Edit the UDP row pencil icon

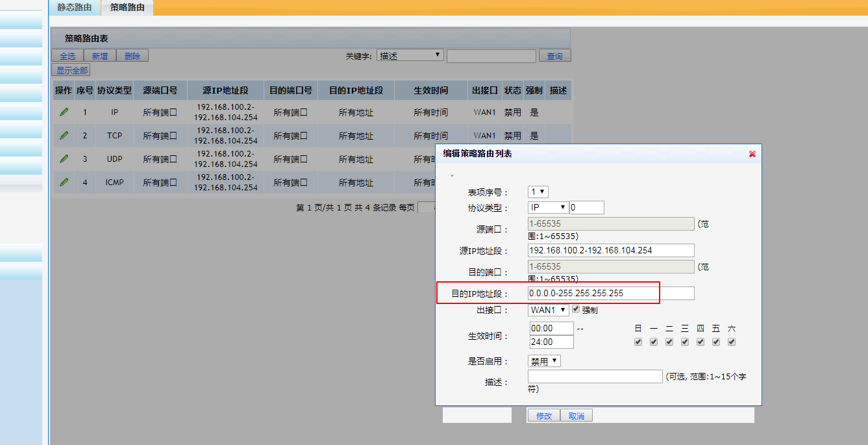[x=64, y=159]
